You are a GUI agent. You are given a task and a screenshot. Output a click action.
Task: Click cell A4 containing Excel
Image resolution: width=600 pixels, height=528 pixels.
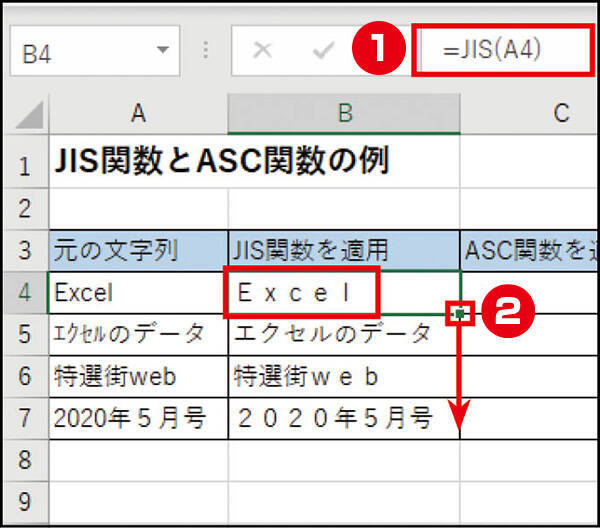138,293
